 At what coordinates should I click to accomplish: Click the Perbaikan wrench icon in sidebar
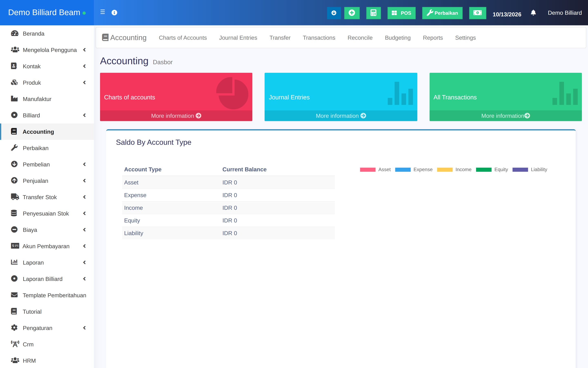(14, 148)
